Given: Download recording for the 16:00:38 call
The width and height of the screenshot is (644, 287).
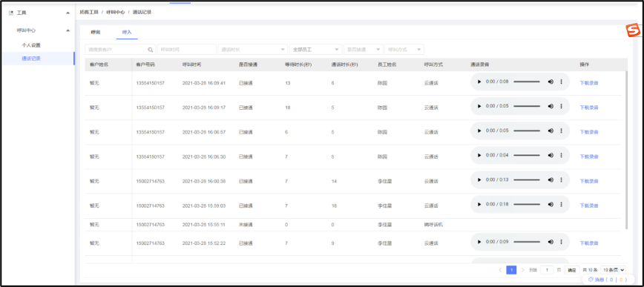Looking at the screenshot, I should point(589,182).
